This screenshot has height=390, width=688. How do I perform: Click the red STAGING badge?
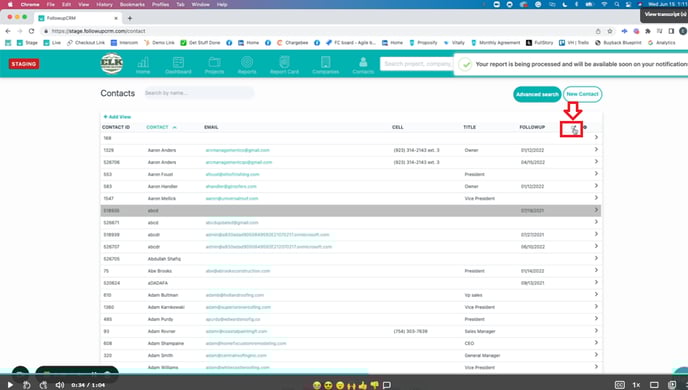click(x=24, y=64)
